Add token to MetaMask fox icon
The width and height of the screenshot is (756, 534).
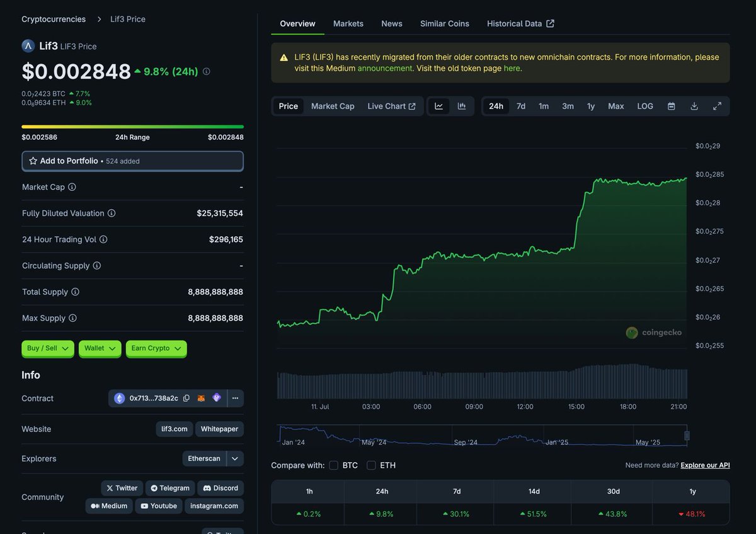coord(202,399)
